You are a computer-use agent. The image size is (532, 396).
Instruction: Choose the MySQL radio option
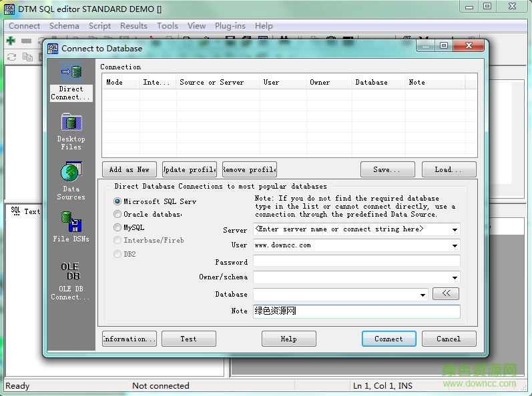(x=117, y=227)
